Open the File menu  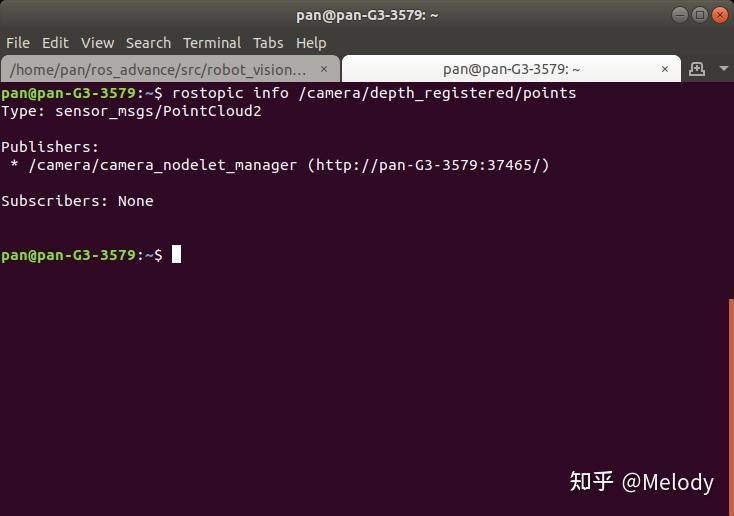pos(18,43)
